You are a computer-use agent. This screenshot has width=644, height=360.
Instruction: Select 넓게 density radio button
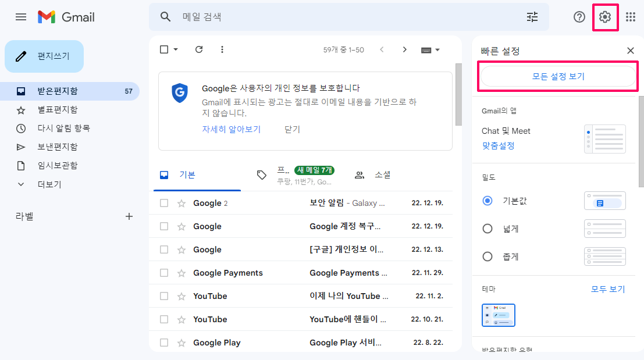(487, 229)
